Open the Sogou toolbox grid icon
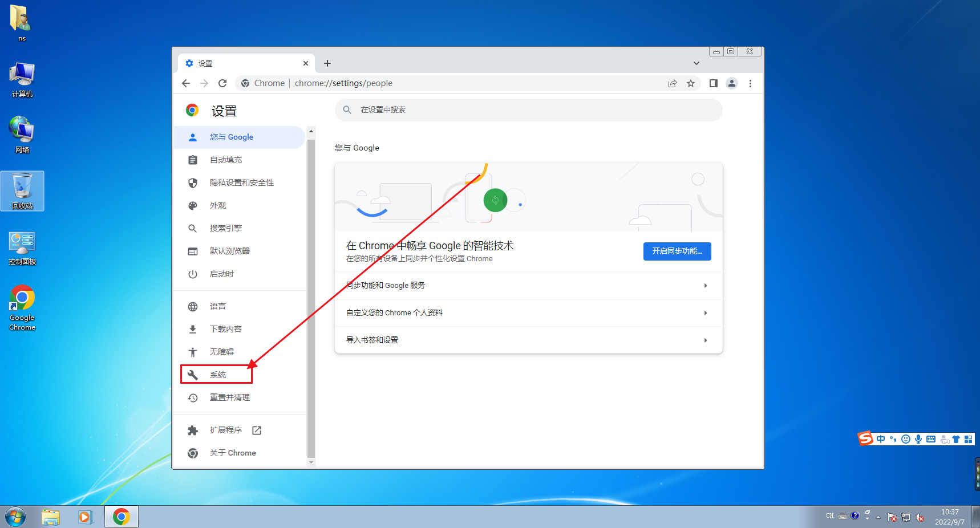Image resolution: width=980 pixels, height=528 pixels. [968, 439]
